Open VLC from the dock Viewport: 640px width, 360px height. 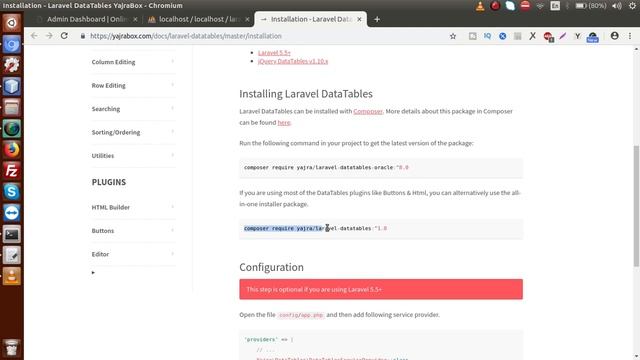pos(11,276)
